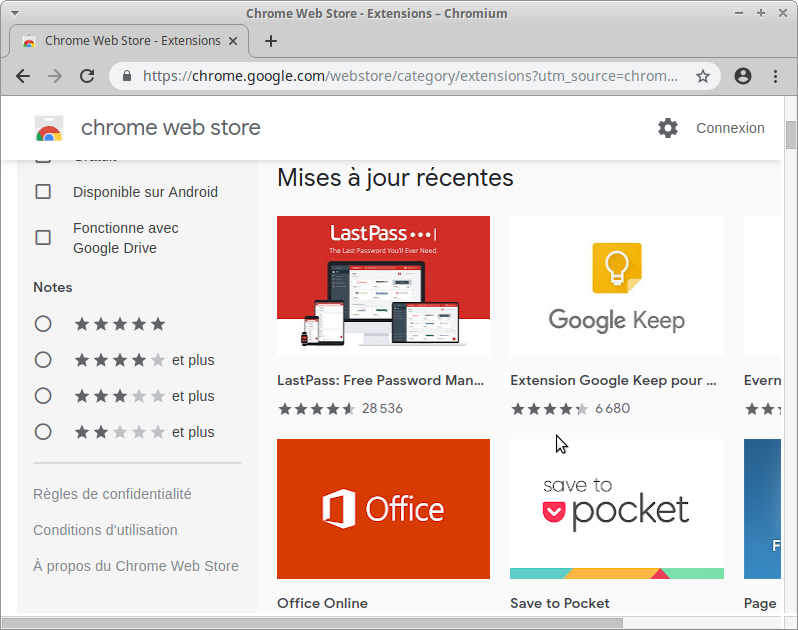Viewport: 798px width, 630px height.
Task: Click the lock icon in address bar
Action: coord(127,76)
